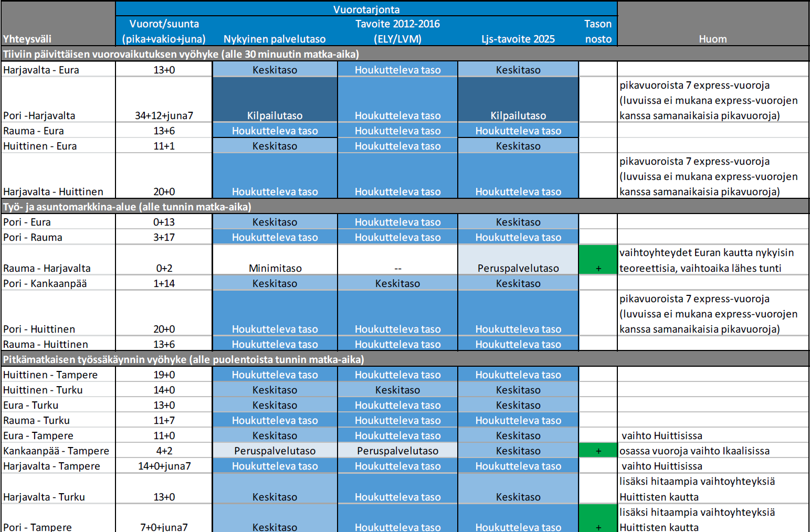Select the Työ- ja asuntomarkkina-alue section row
Screen dimensions: 810x532
405,207
